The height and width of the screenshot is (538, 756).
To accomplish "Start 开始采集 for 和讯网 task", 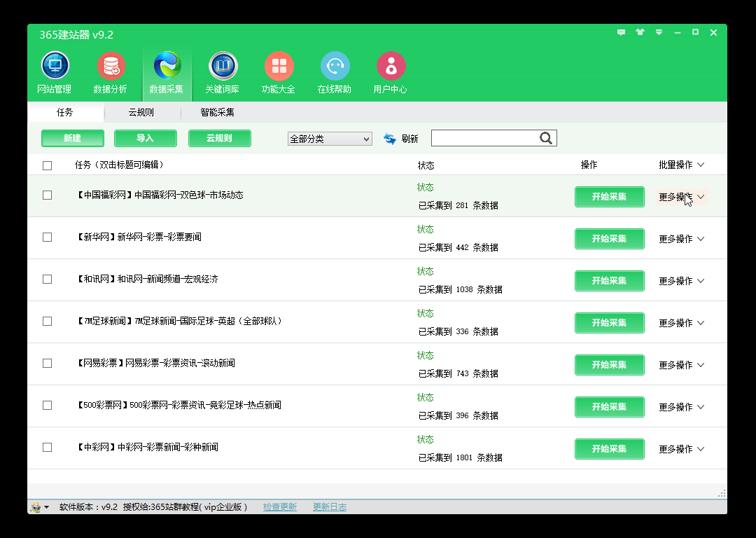I will (610, 281).
